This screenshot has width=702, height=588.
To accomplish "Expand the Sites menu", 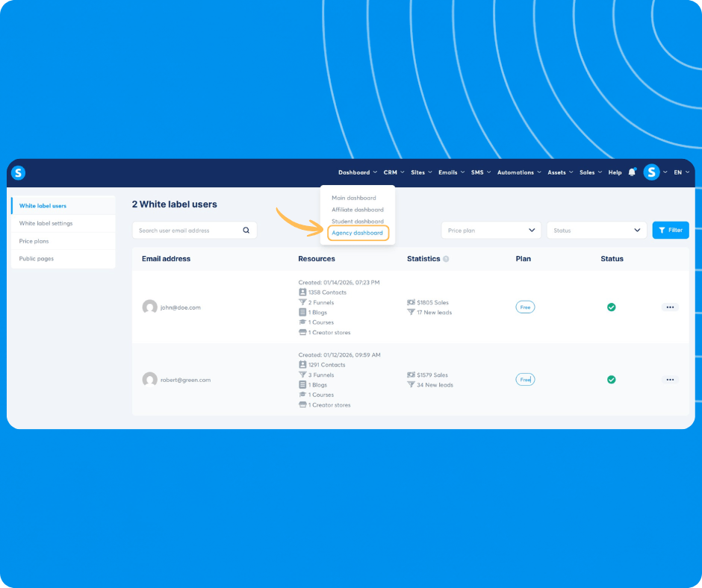I will (x=421, y=172).
